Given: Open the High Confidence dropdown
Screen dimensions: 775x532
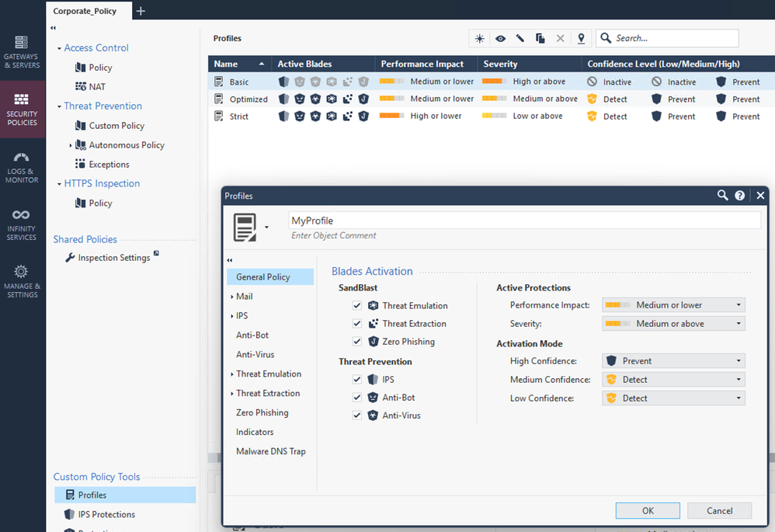Looking at the screenshot, I should point(673,361).
